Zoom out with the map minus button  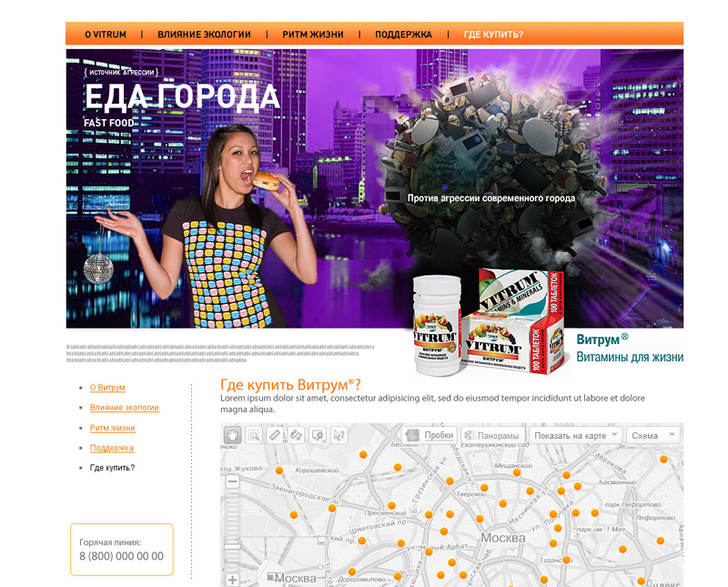pos(232,481)
